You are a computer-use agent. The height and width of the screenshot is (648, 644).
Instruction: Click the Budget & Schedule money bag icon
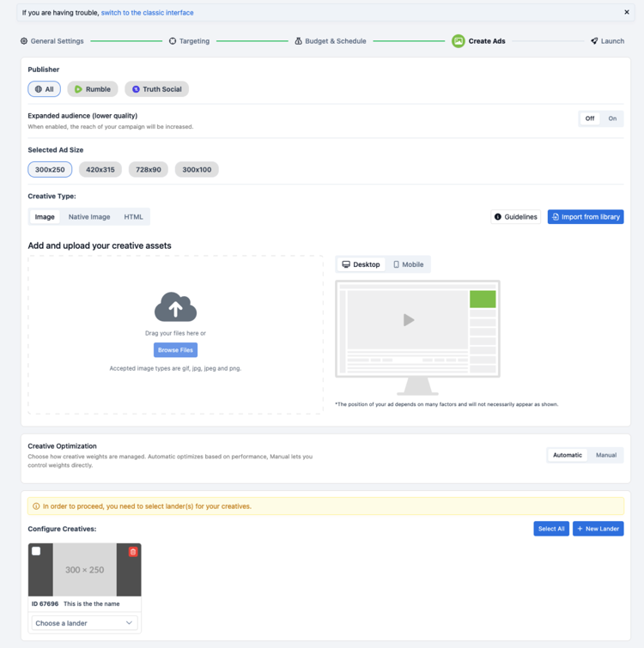coord(298,41)
